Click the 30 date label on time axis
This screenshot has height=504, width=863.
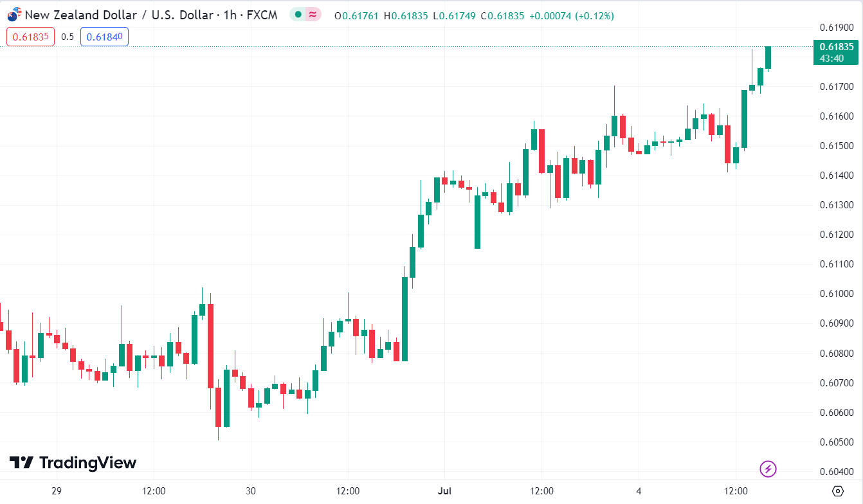coord(251,491)
